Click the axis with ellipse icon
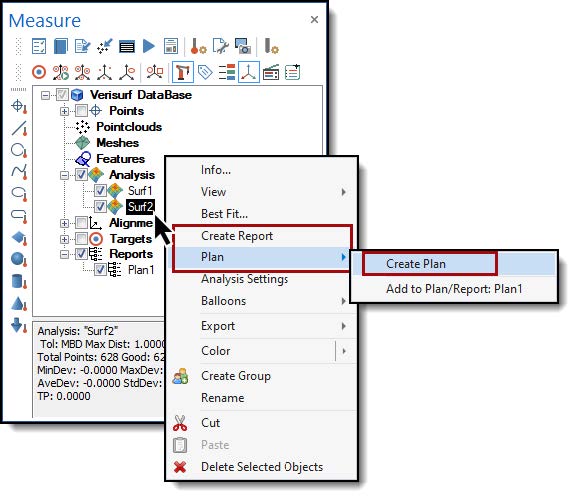 (127, 72)
